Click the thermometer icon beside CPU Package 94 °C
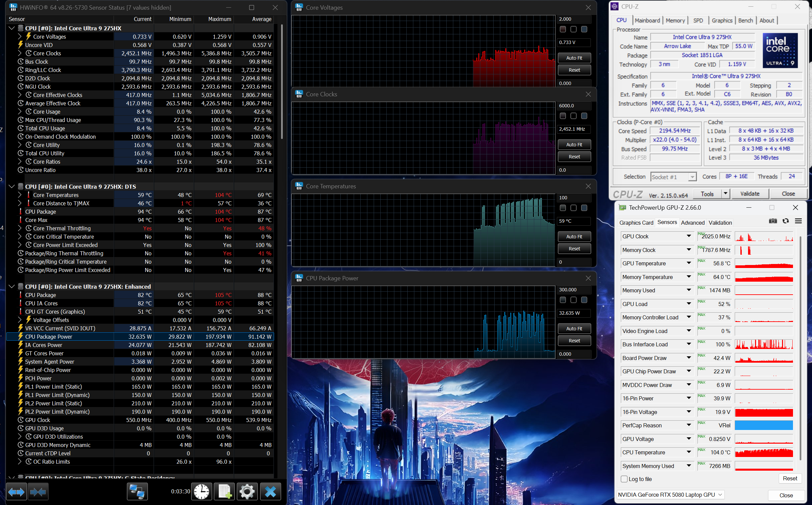Image resolution: width=812 pixels, height=505 pixels. 21,211
